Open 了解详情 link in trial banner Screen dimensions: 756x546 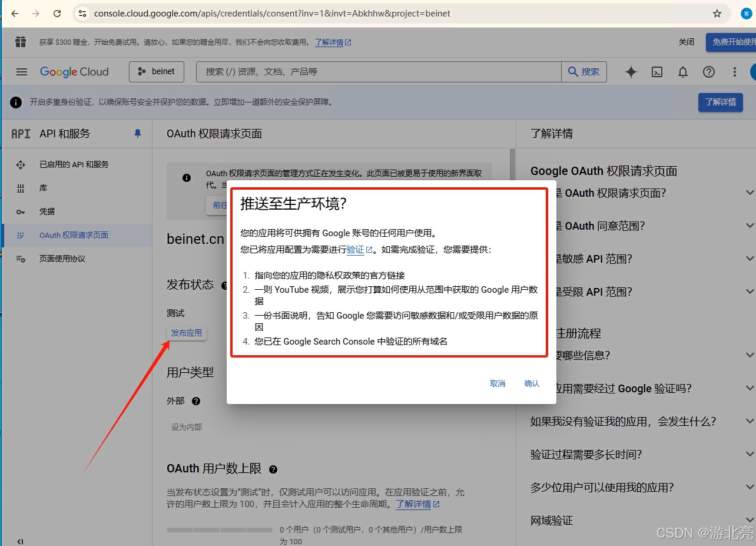pyautogui.click(x=333, y=42)
